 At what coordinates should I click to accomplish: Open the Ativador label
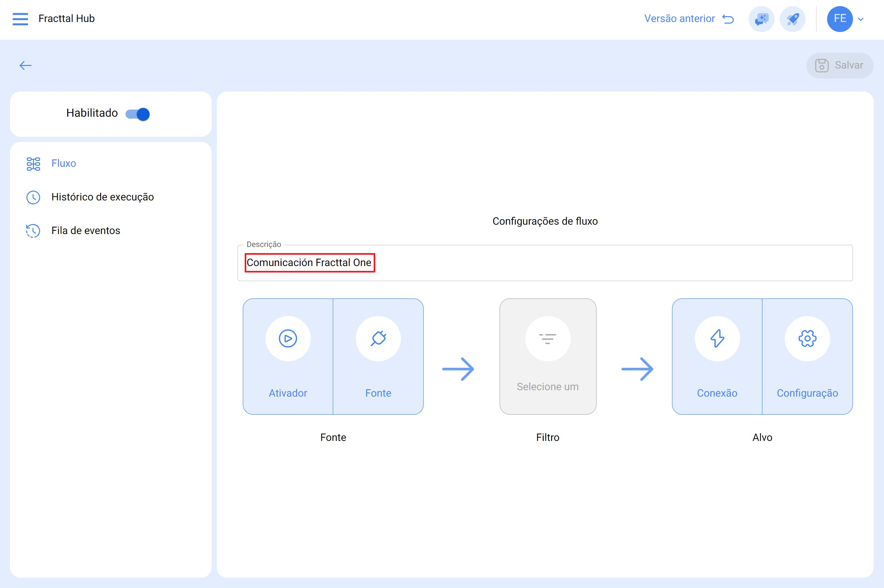(x=288, y=393)
